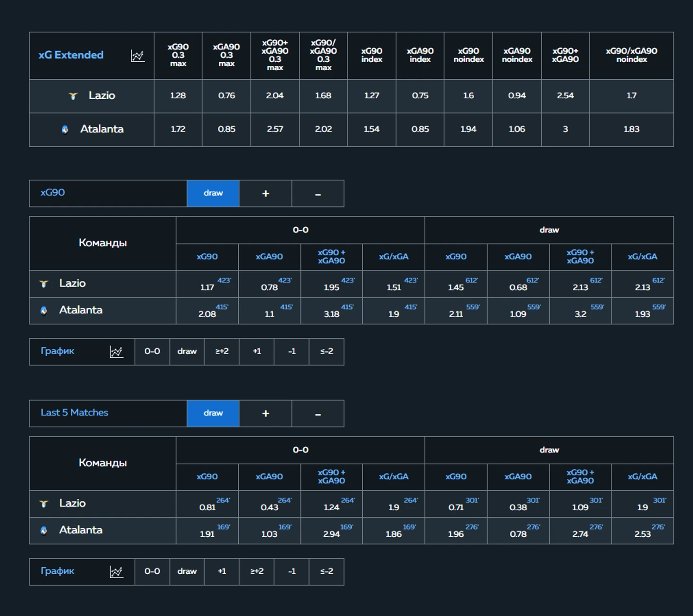Image resolution: width=693 pixels, height=616 pixels.
Task: Click Lazio logo in Last 5 Matches table
Action: (44, 504)
